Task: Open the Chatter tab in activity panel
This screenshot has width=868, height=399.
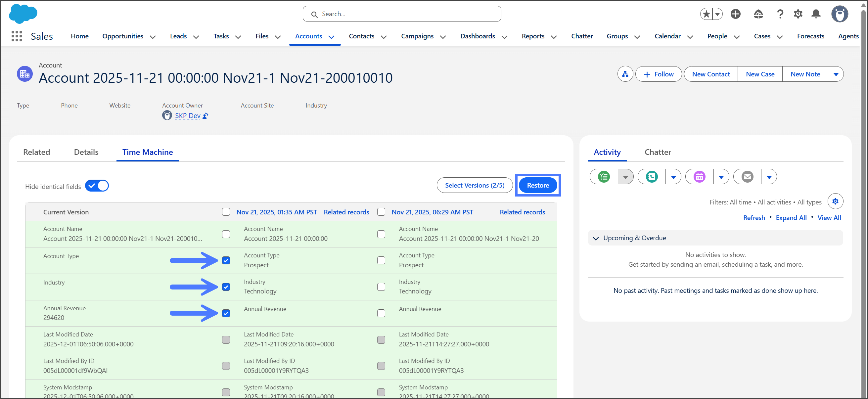Action: tap(658, 152)
